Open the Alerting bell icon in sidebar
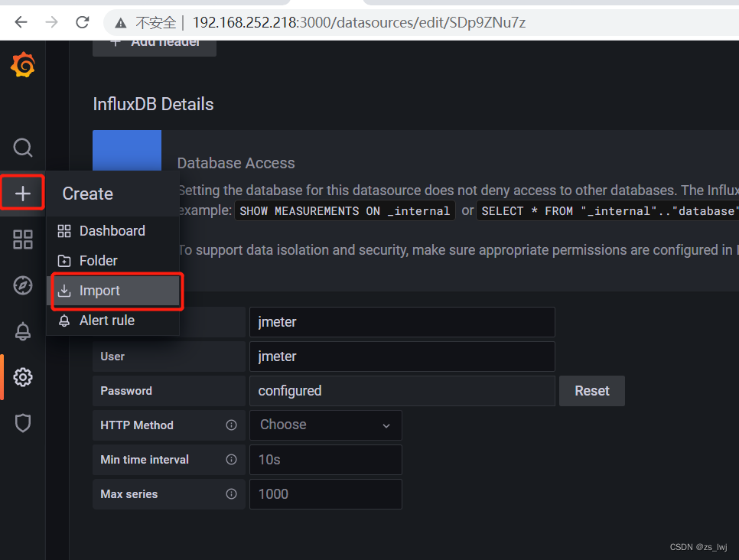Viewport: 739px width, 560px height. [x=23, y=331]
